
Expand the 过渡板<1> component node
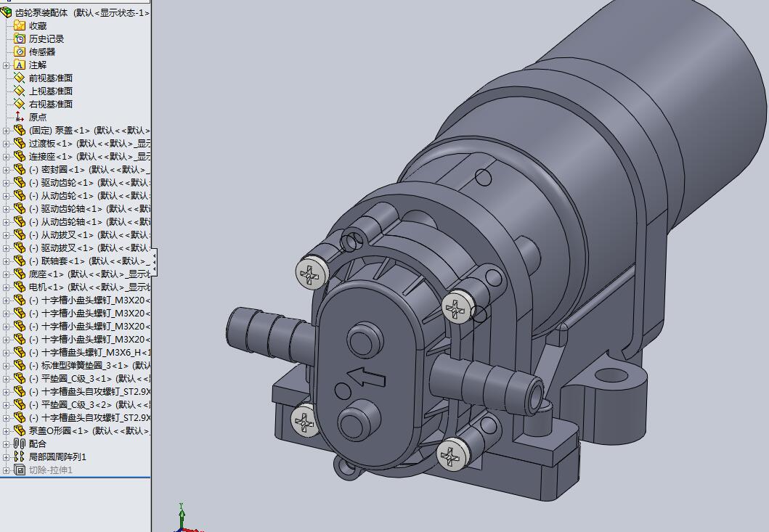(6, 143)
